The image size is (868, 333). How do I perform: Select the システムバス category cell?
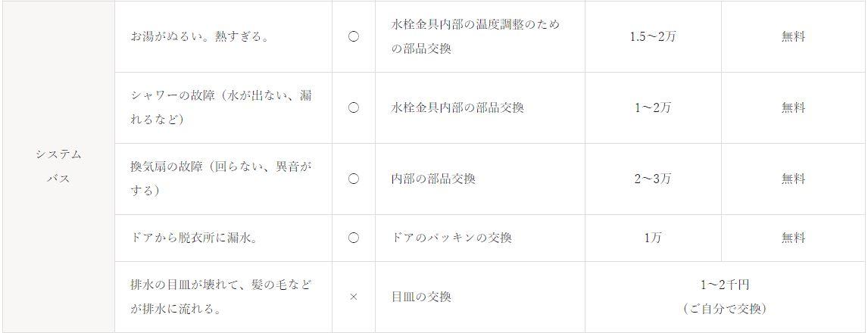tap(58, 166)
